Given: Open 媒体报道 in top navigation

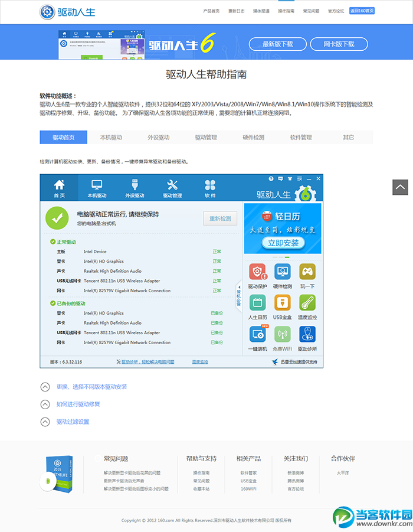Looking at the screenshot, I should 261,11.
